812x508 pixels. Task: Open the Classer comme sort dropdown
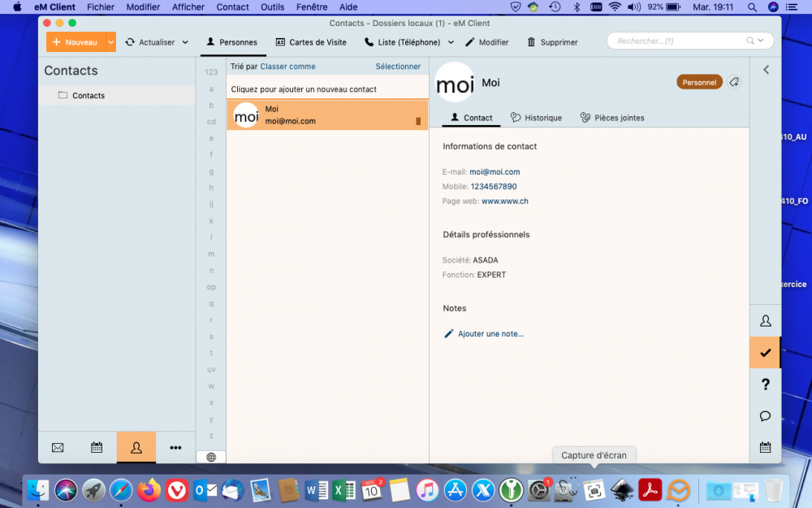[x=287, y=67]
